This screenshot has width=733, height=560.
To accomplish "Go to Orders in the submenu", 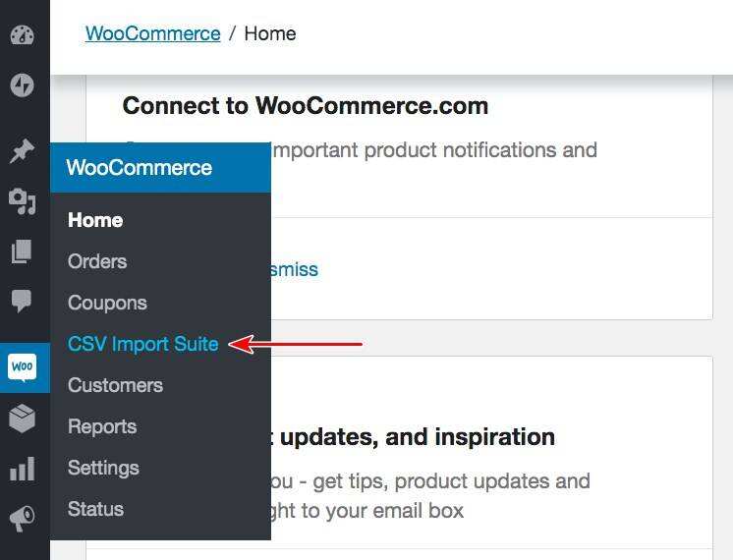I will [x=97, y=261].
